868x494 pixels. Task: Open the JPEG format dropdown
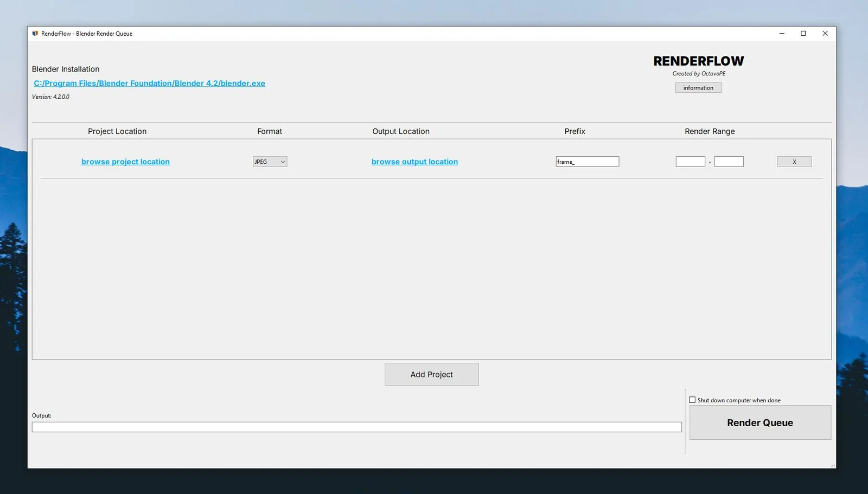click(x=270, y=162)
